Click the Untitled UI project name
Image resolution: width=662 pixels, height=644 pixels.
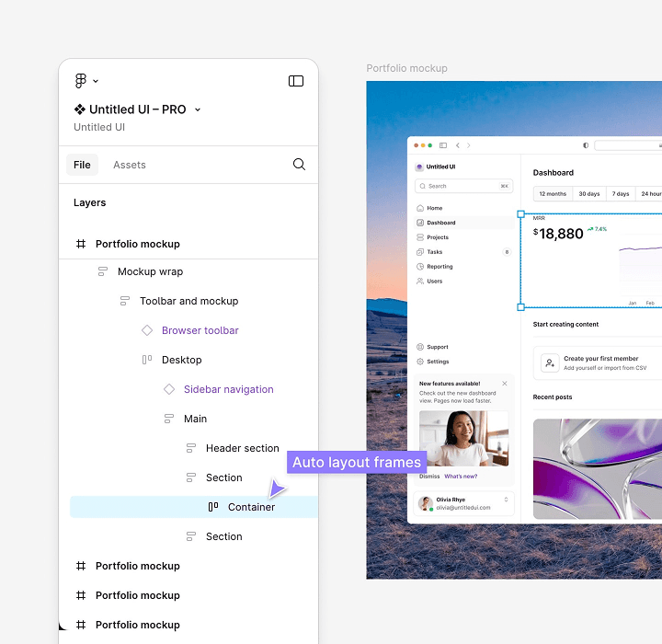tap(99, 127)
